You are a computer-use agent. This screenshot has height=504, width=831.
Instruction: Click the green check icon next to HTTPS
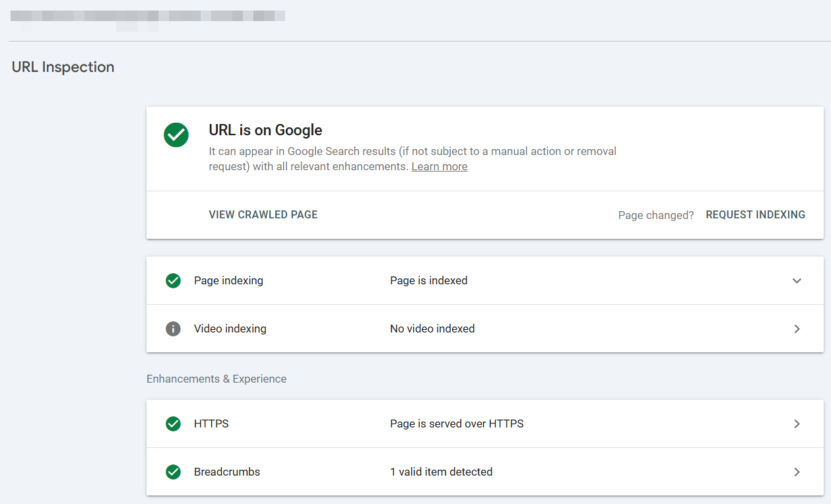173,424
